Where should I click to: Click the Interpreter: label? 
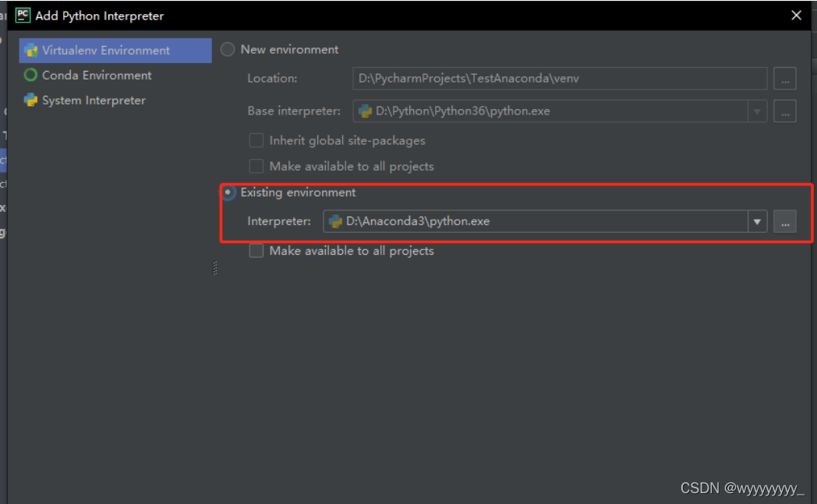(279, 221)
